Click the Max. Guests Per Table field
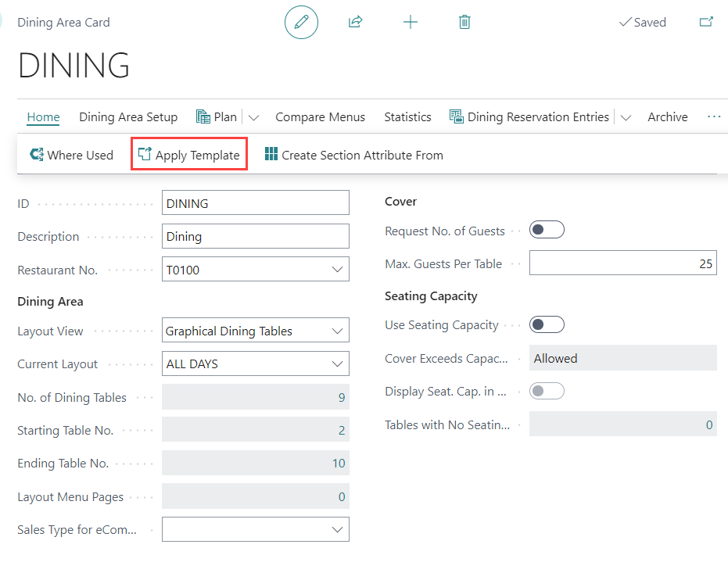This screenshot has height=573, width=728. coord(622,263)
